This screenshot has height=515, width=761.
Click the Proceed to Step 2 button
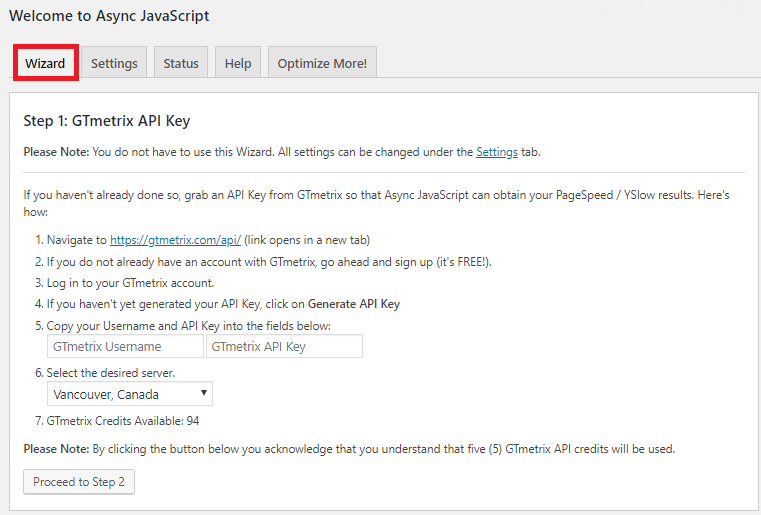79,482
